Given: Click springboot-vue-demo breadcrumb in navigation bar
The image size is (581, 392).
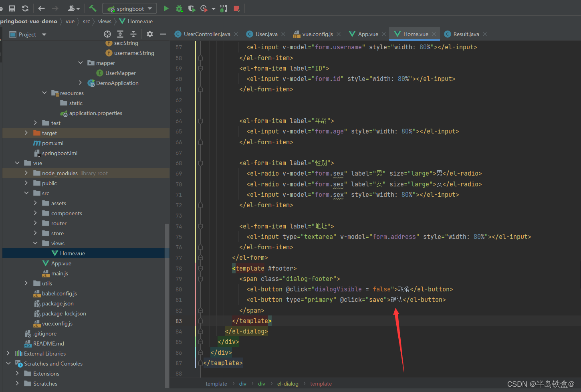Looking at the screenshot, I should (28, 21).
